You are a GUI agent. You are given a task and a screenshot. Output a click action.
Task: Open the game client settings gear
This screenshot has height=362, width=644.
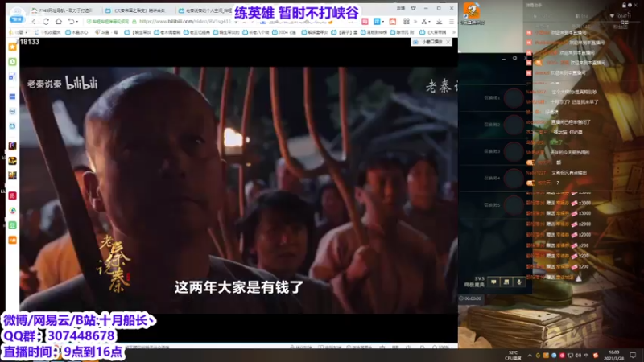(514, 58)
